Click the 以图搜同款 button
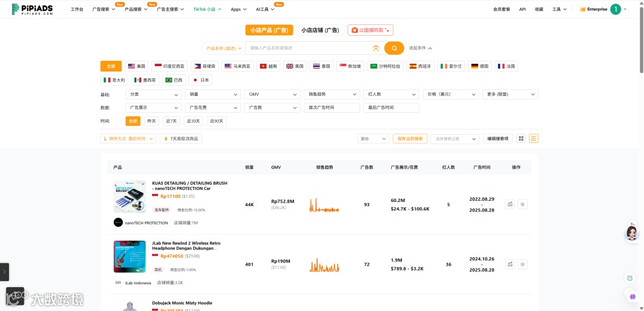Image resolution: width=644 pixels, height=311 pixels. point(370,30)
